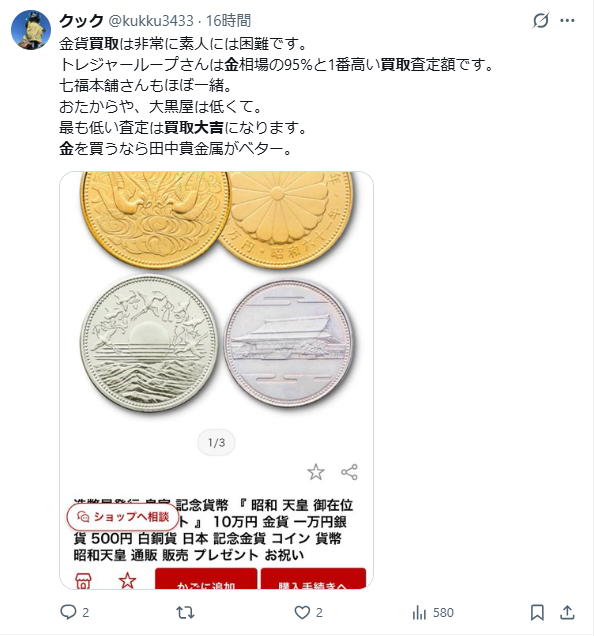The image size is (596, 636).
Task: Favorite the product with star outline icon
Action: 316,472
